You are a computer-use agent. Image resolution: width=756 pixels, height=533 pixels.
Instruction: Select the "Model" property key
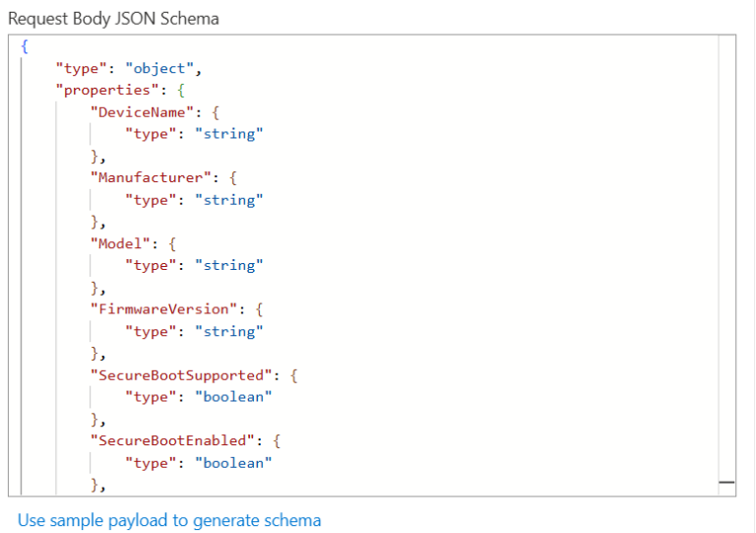click(x=120, y=243)
